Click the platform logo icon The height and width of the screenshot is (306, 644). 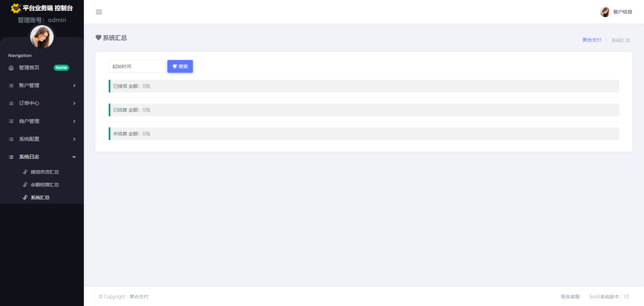(x=16, y=8)
